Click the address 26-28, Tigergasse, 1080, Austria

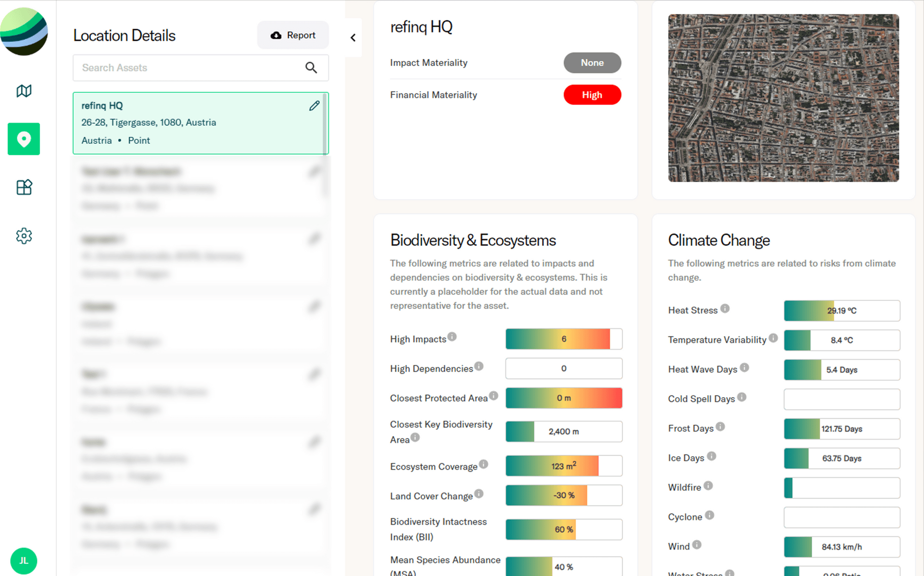pos(149,123)
